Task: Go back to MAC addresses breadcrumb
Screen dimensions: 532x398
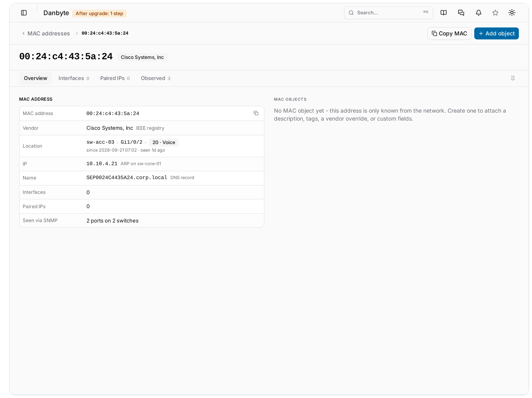Action: coord(46,33)
